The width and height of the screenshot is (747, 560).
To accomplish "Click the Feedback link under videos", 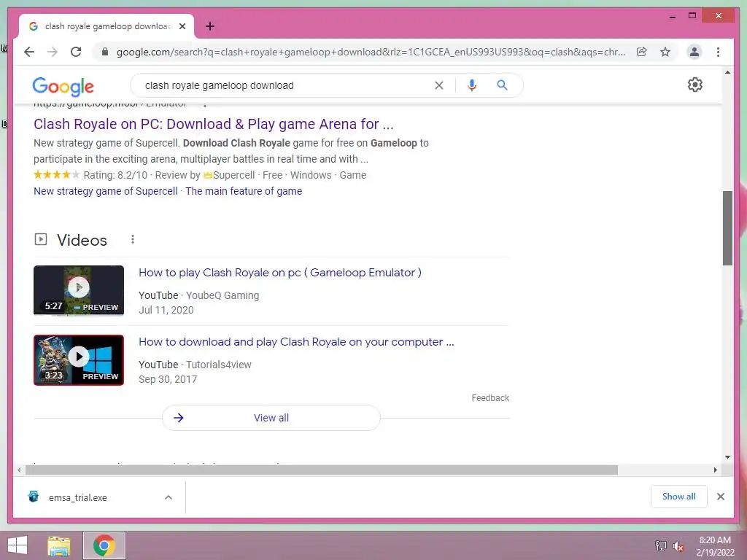I will pyautogui.click(x=490, y=398).
